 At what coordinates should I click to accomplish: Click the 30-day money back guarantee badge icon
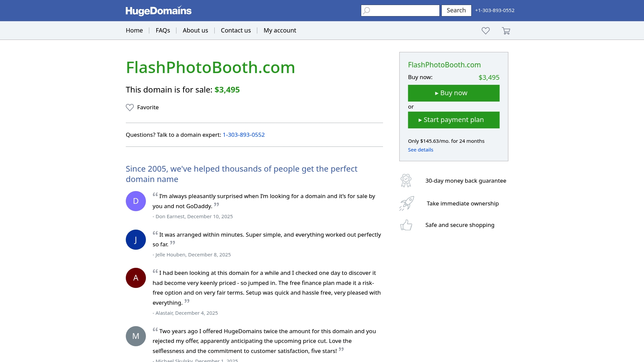[406, 180]
